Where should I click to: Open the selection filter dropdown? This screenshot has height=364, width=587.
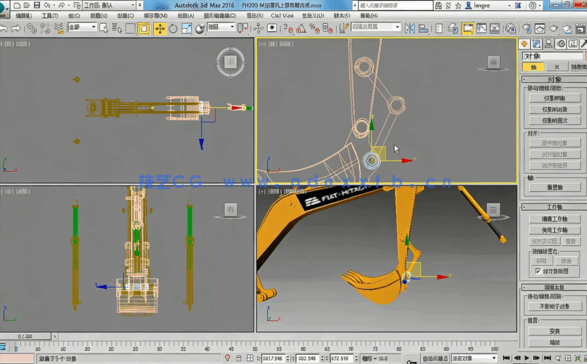pyautogui.click(x=82, y=27)
